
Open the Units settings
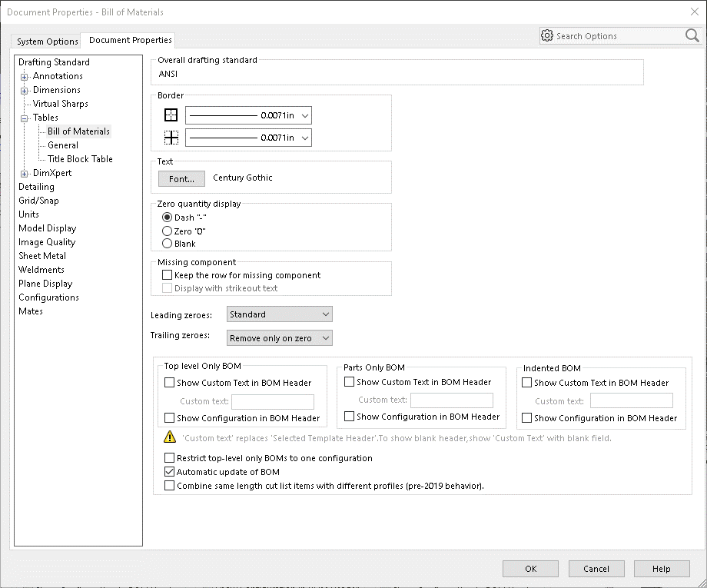tap(28, 214)
